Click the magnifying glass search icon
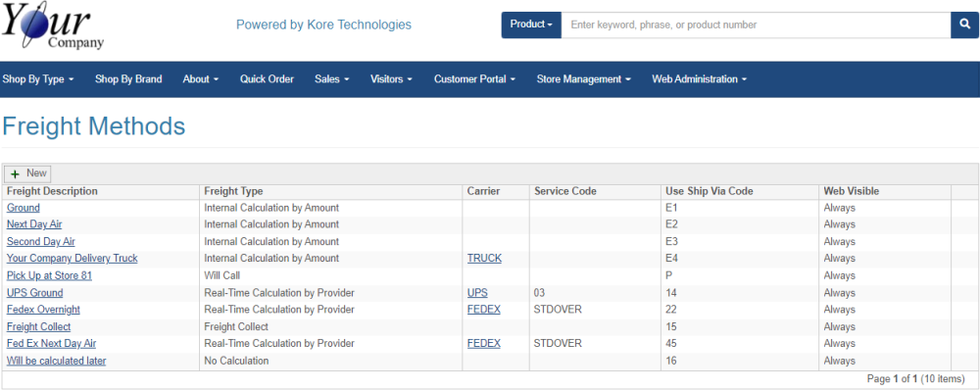The width and height of the screenshot is (980, 391). [x=964, y=24]
